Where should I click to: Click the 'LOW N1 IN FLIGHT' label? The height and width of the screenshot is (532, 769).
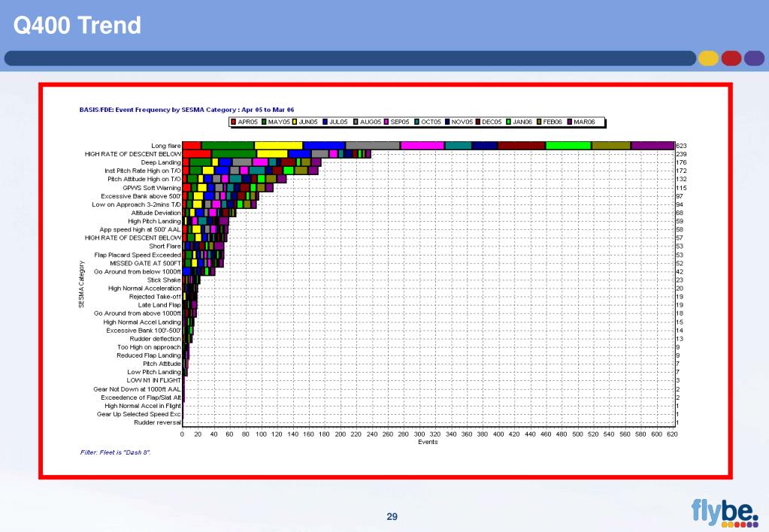click(154, 380)
